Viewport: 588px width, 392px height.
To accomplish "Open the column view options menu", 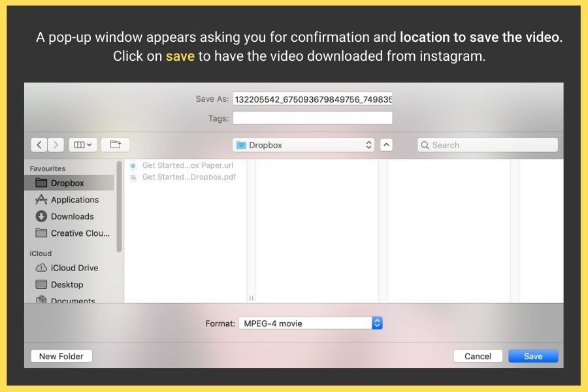I will tap(83, 145).
